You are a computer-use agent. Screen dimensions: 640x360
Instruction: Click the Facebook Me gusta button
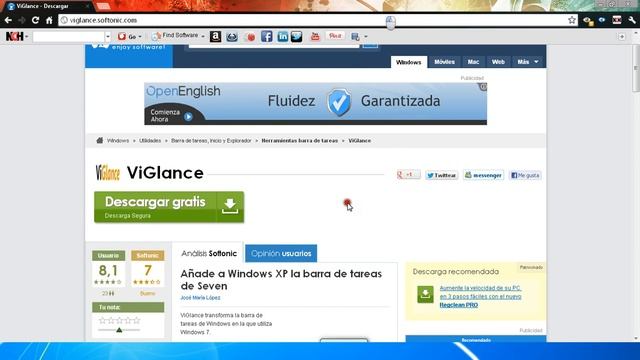(525, 175)
